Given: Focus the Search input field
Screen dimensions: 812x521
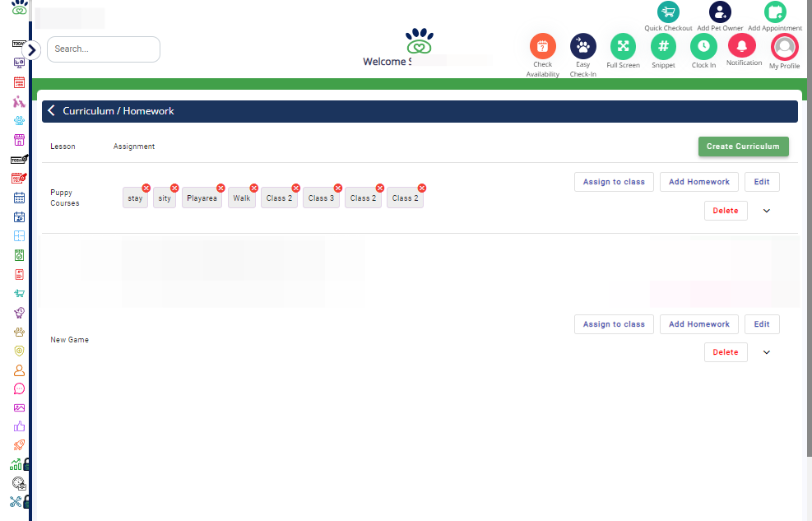Looking at the screenshot, I should point(104,49).
